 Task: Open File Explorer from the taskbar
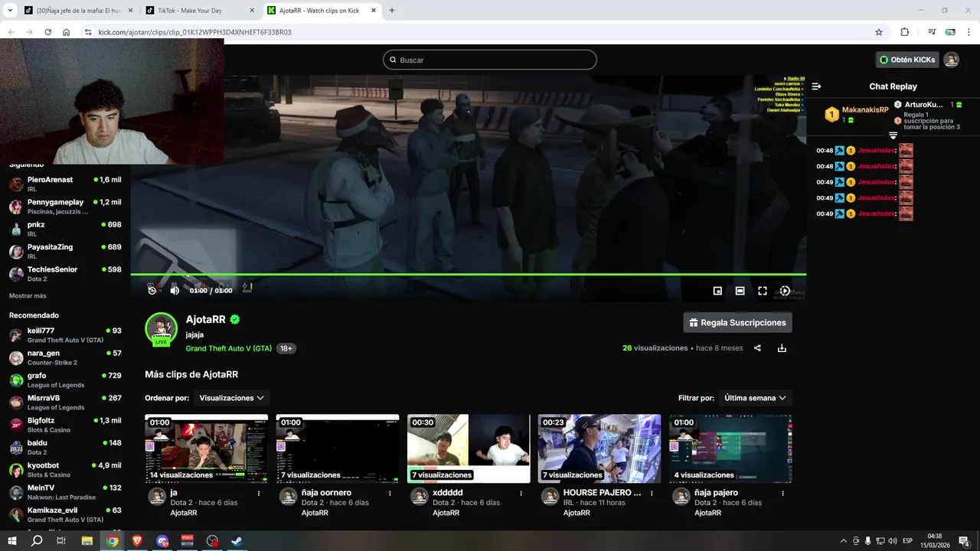click(87, 541)
